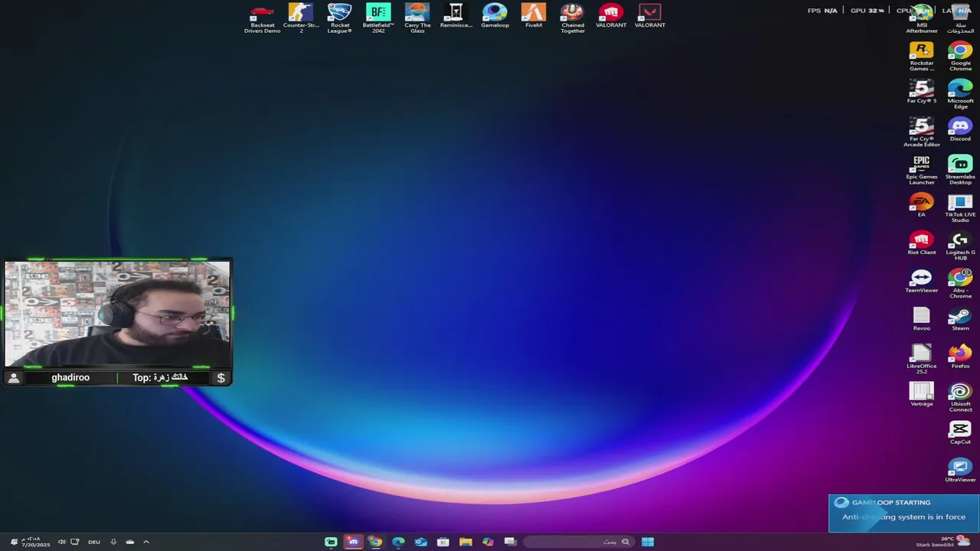Click the webcam overlay video feed
Screen dimensions: 980x551
pos(117,314)
